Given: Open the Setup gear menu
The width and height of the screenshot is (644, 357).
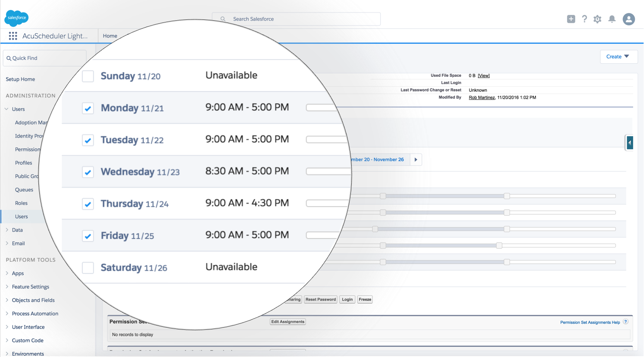Looking at the screenshot, I should 597,19.
